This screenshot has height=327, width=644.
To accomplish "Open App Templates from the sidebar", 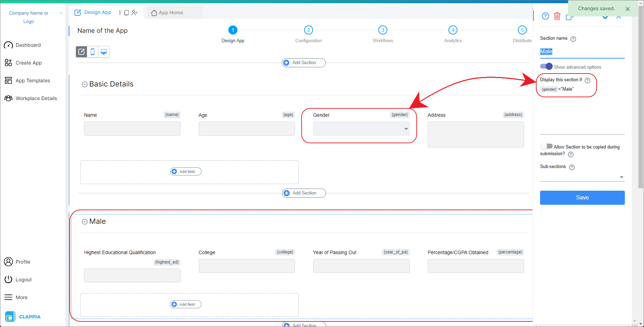I will [32, 80].
